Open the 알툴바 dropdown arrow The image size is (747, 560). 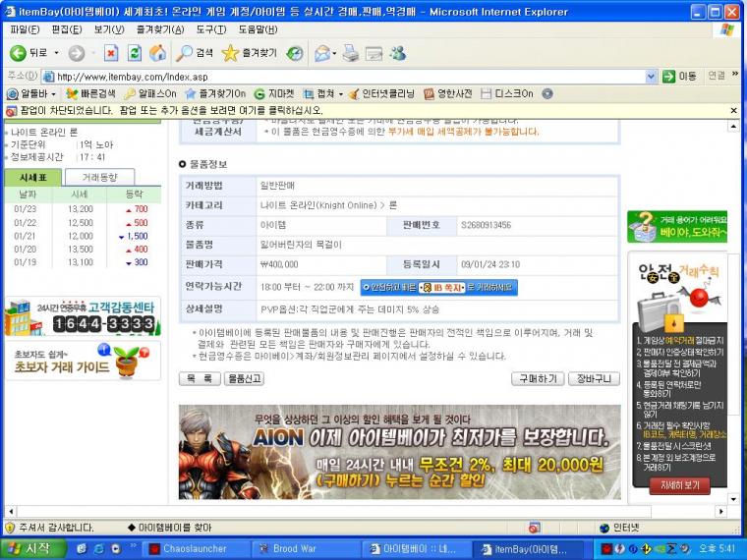tap(53, 94)
